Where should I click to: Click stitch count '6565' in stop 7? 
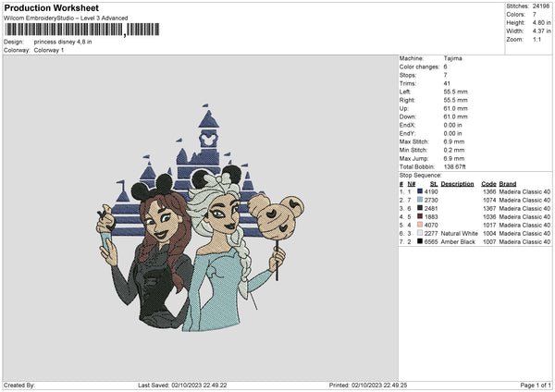tap(431, 242)
